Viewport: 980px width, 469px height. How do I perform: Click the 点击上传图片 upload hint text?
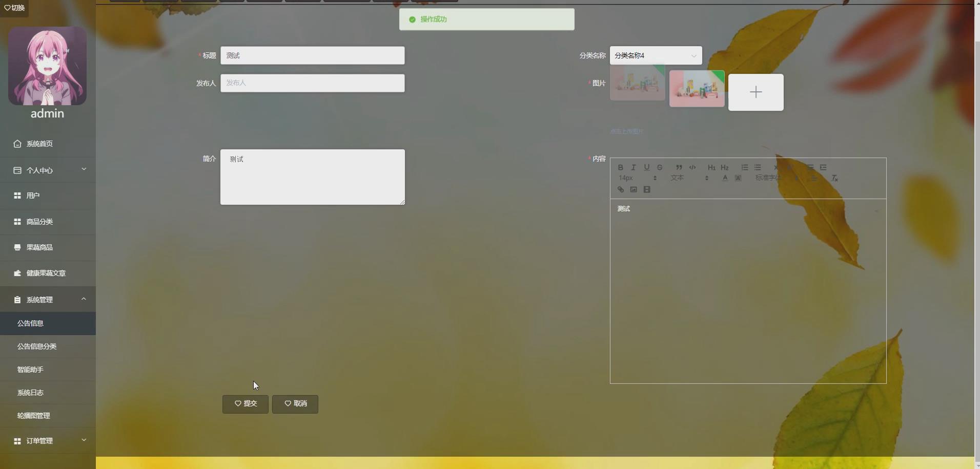pyautogui.click(x=627, y=132)
